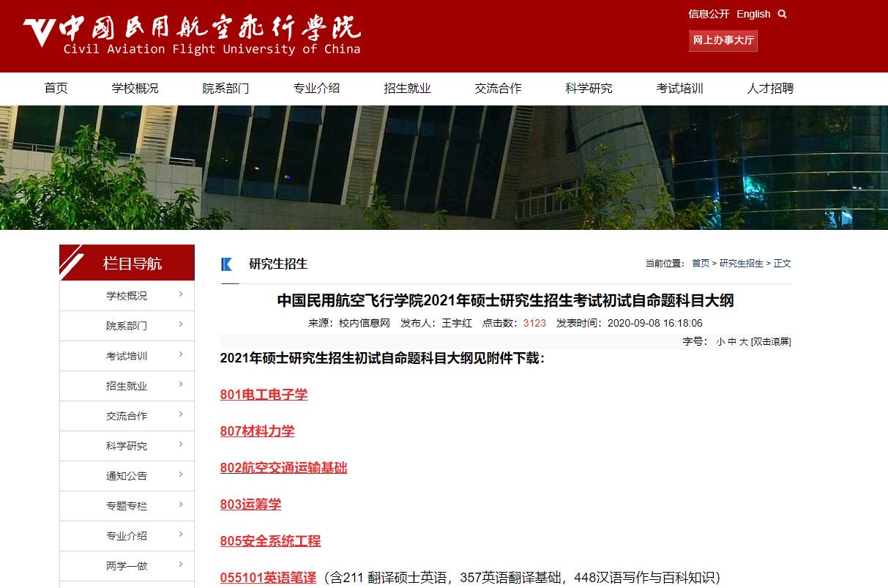Screen dimensions: 888x588
Task: Select 通知公告 in the sidebar
Action: (127, 476)
